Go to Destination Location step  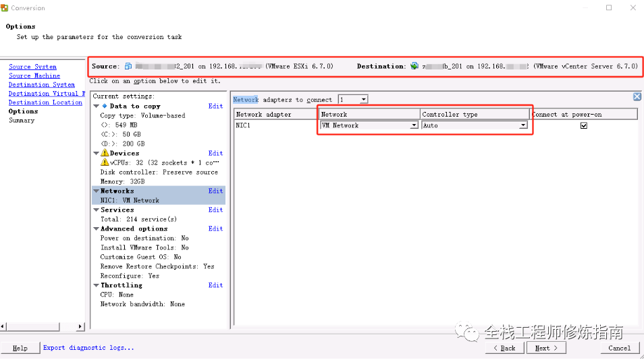point(45,102)
